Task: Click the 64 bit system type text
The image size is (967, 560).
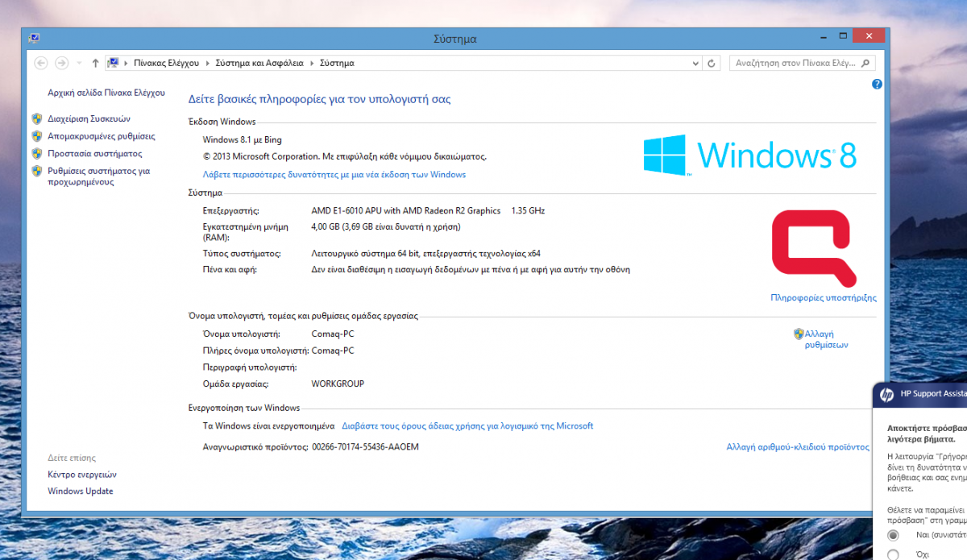Action: (x=425, y=254)
